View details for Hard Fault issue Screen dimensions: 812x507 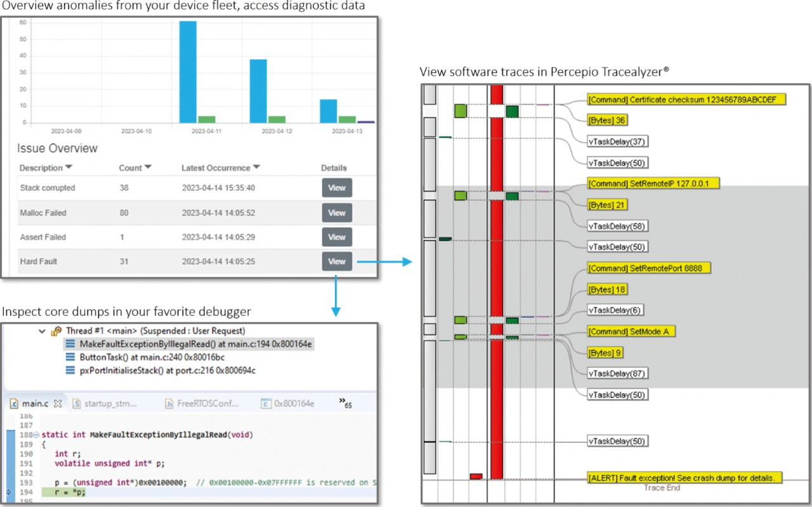[x=337, y=261]
